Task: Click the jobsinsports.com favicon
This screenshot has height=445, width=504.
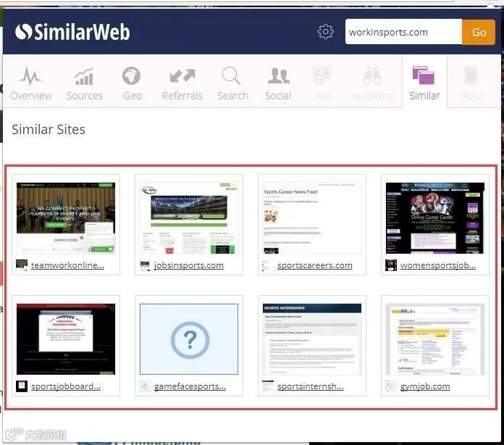Action: click(145, 265)
